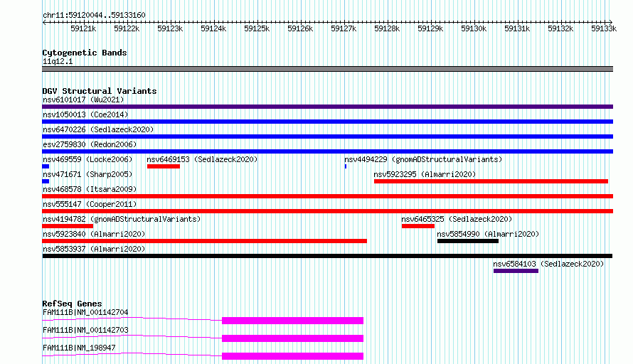
Task: Open the nsv6101017 (Wu2021) label
Action: 83,100
